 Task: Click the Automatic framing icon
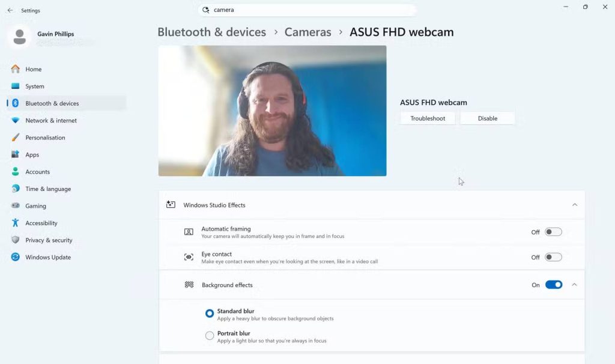point(189,232)
